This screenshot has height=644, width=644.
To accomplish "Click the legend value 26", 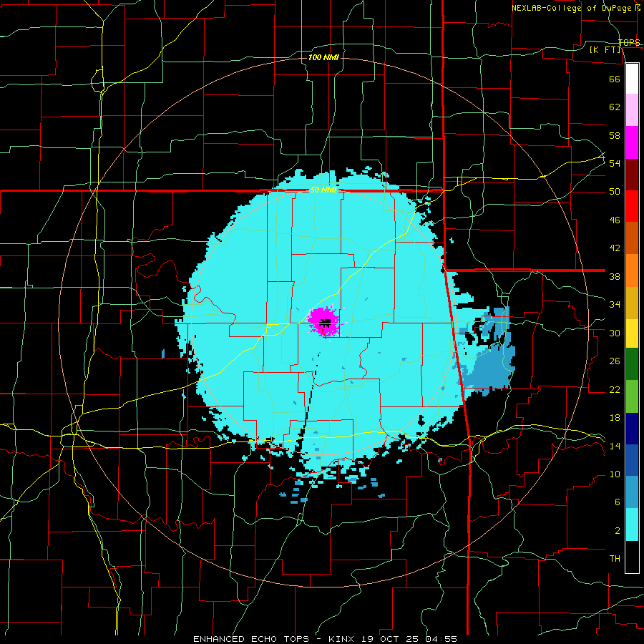I will coord(615,361).
